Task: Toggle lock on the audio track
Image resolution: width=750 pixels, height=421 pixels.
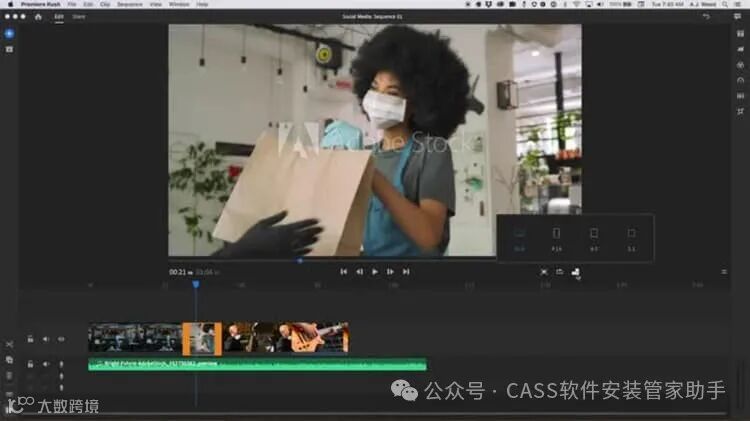Action: click(x=30, y=365)
